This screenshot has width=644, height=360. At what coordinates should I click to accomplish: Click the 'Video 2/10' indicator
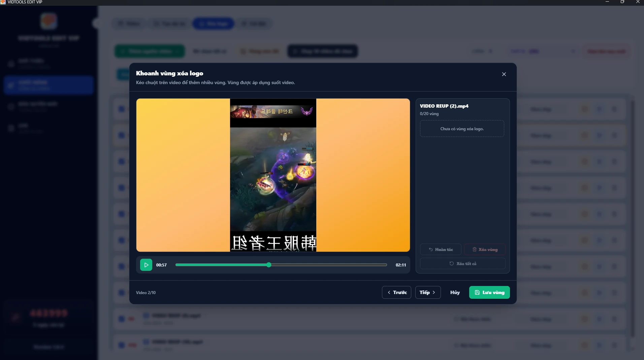[146, 293]
